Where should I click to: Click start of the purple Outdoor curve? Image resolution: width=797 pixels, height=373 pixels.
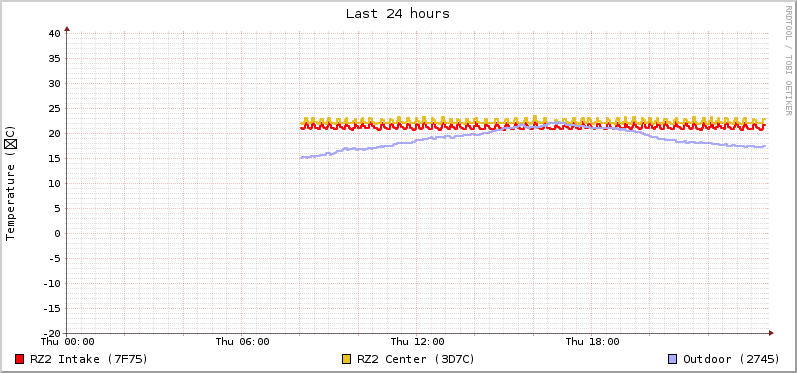click(301, 158)
